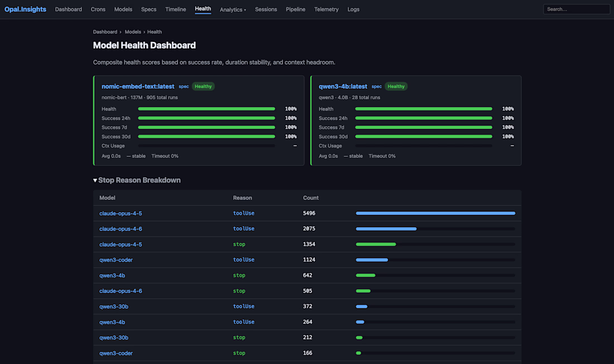Click the Health progress bar for nomic-embed-text
Screen dimensions: 614x364
pyautogui.click(x=207, y=109)
